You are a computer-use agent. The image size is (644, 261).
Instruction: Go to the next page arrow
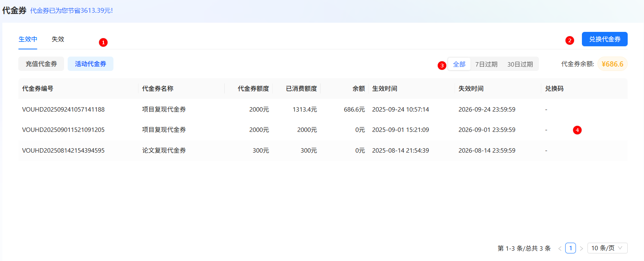point(581,248)
